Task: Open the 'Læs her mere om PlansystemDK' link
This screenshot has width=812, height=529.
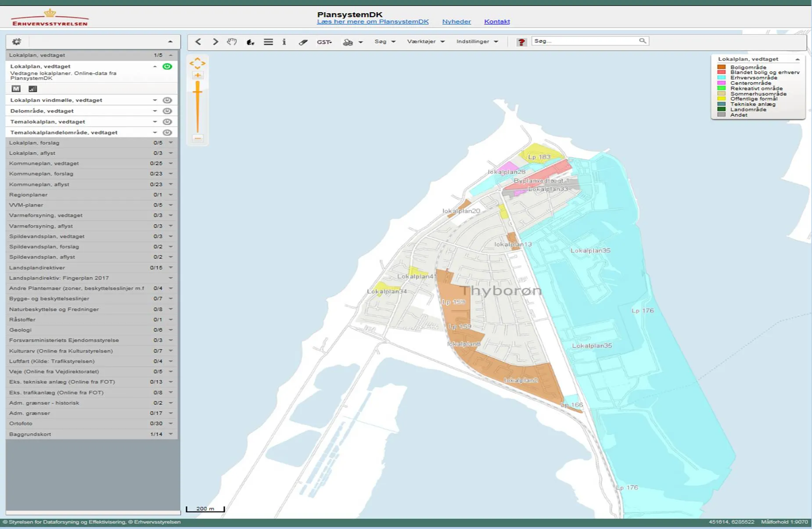Action: [x=373, y=22]
